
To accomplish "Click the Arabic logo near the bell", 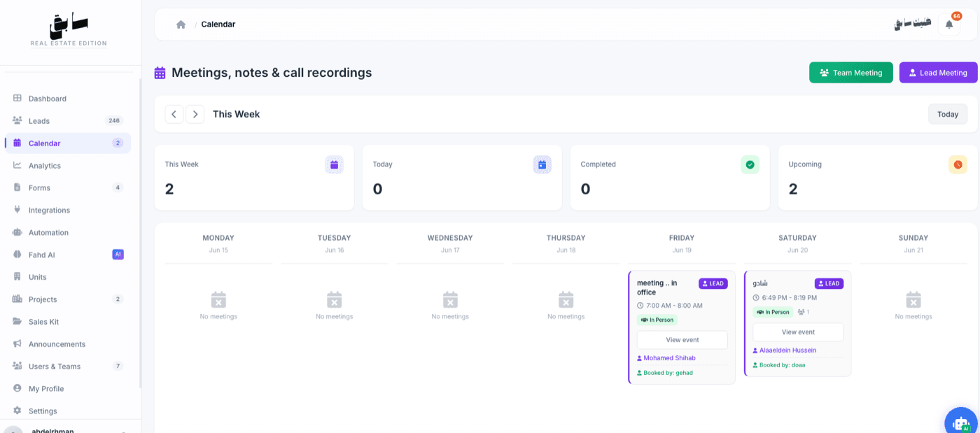I will click(x=913, y=24).
